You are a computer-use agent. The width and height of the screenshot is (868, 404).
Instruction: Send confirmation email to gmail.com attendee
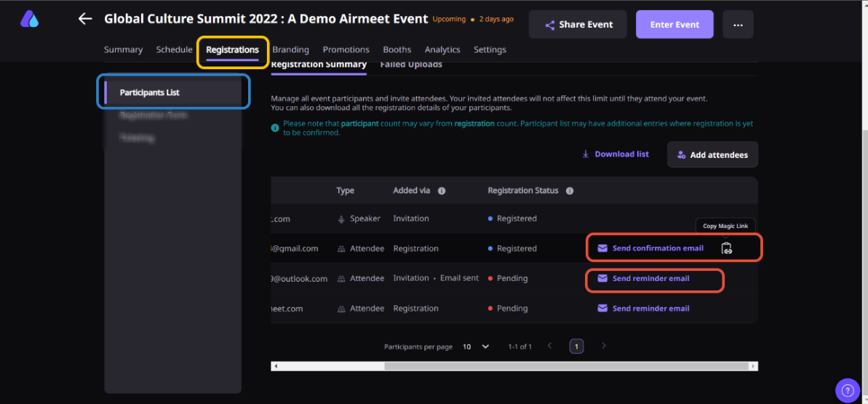(x=650, y=248)
